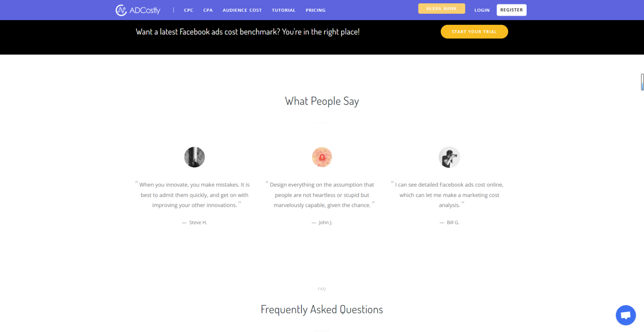Viewport: 644px width, 332px height.
Task: Click the Start Your Trial button
Action: coord(474,32)
